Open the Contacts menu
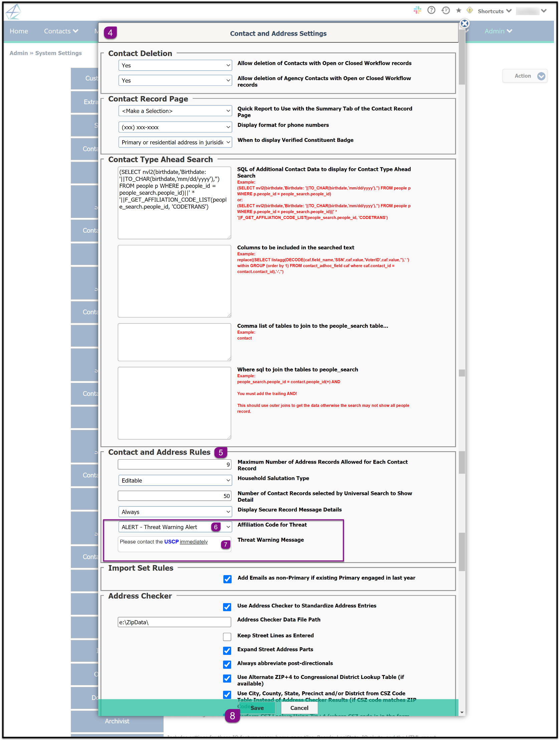560x741 pixels. 61,31
